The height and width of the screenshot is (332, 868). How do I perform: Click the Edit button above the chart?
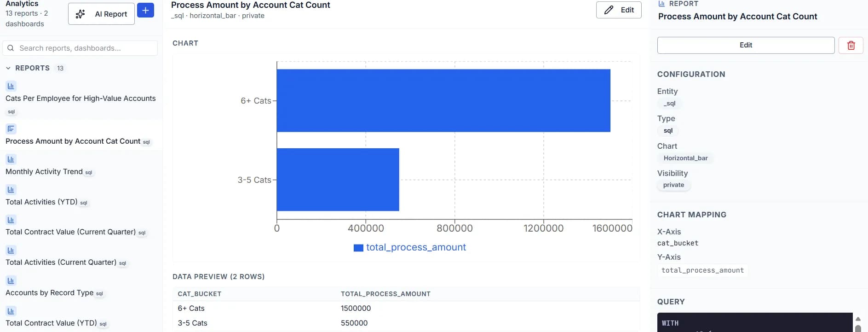click(x=619, y=10)
